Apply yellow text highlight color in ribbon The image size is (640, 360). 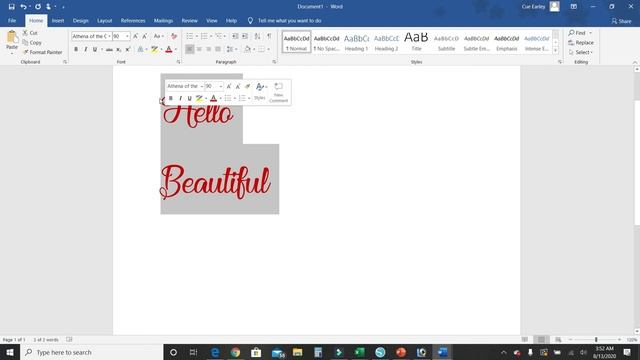(x=154, y=49)
